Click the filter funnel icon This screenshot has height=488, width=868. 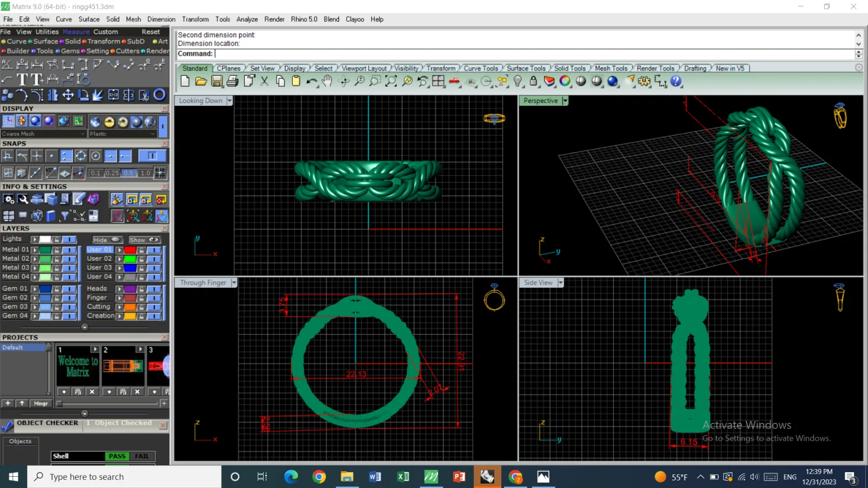tap(65, 216)
